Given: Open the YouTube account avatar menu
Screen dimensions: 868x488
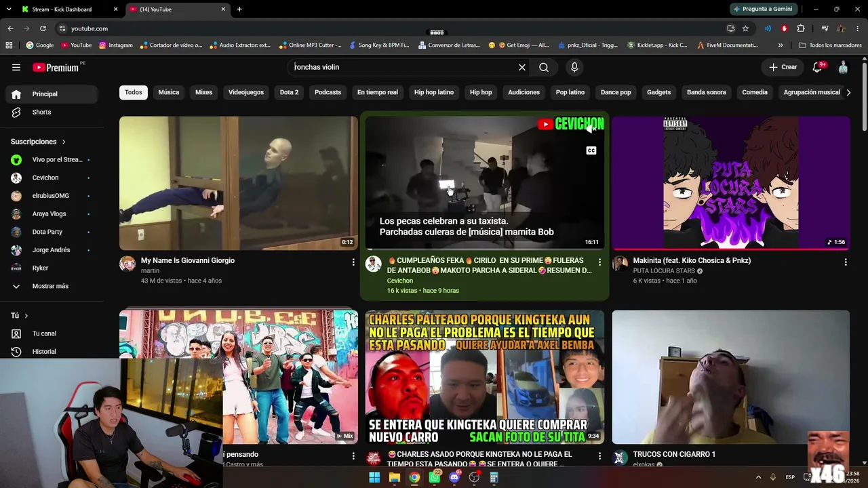Looking at the screenshot, I should 843,67.
